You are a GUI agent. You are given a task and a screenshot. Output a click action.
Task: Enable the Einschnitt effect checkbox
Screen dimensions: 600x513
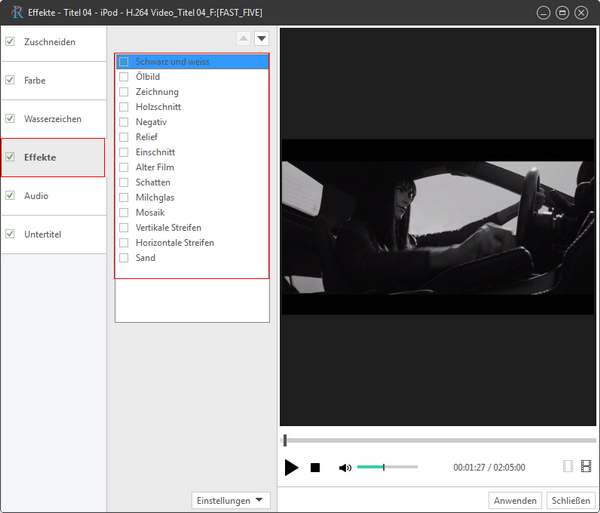(x=124, y=152)
